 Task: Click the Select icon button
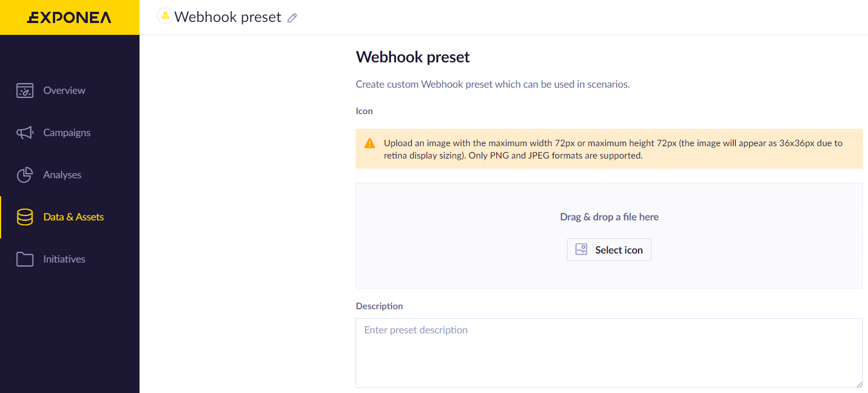[609, 250]
